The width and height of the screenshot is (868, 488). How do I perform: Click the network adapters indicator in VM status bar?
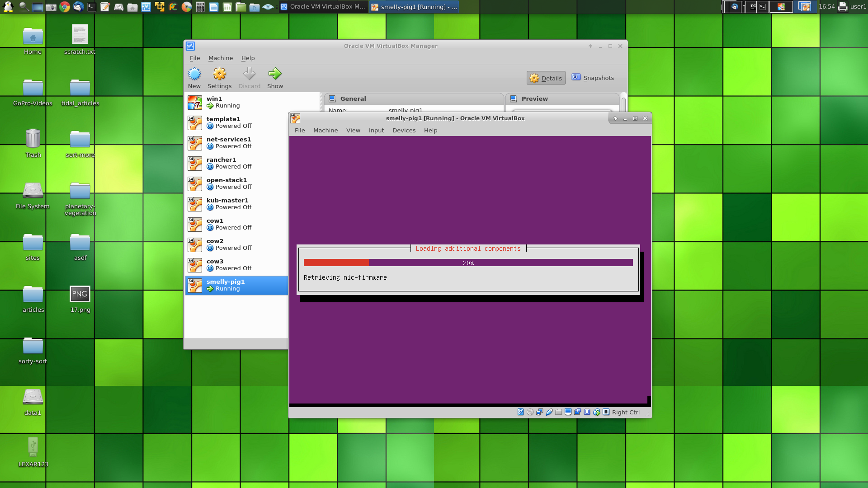click(539, 412)
